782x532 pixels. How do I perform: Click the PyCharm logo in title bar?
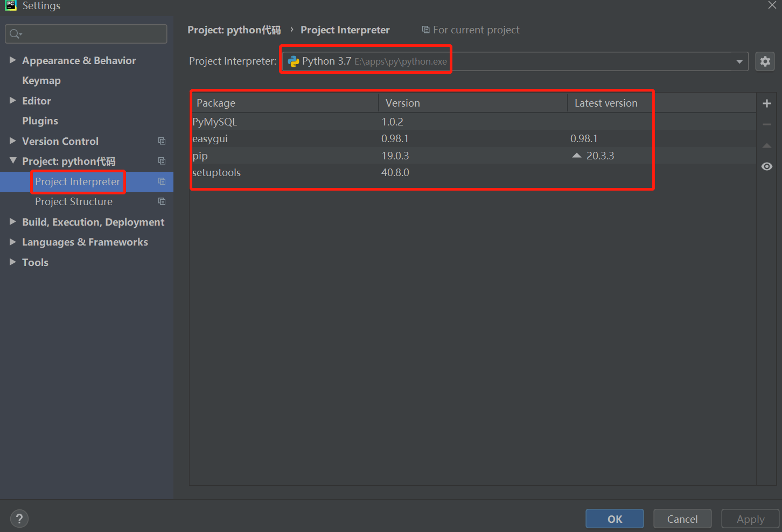(10, 5)
